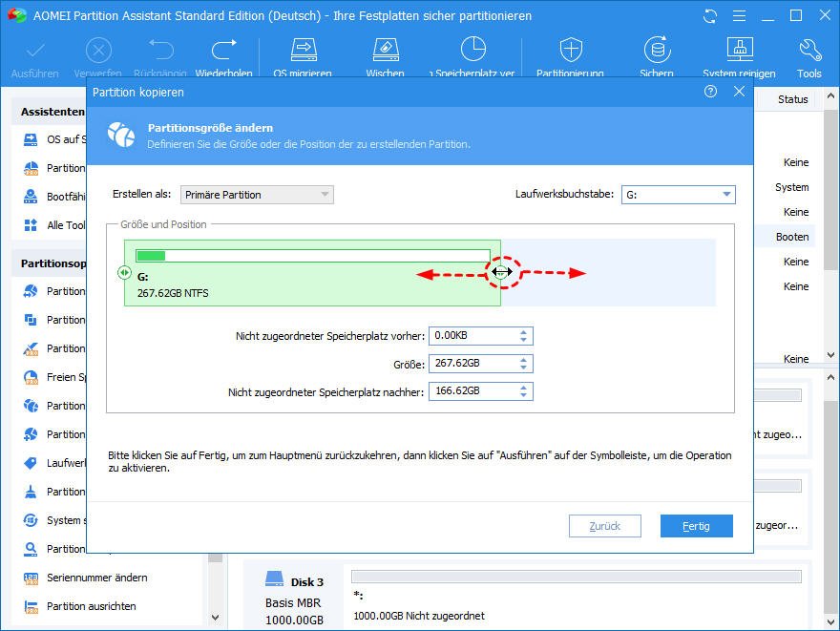Viewport: 840px width, 631px height.
Task: Click the Zurück button
Action: point(605,526)
